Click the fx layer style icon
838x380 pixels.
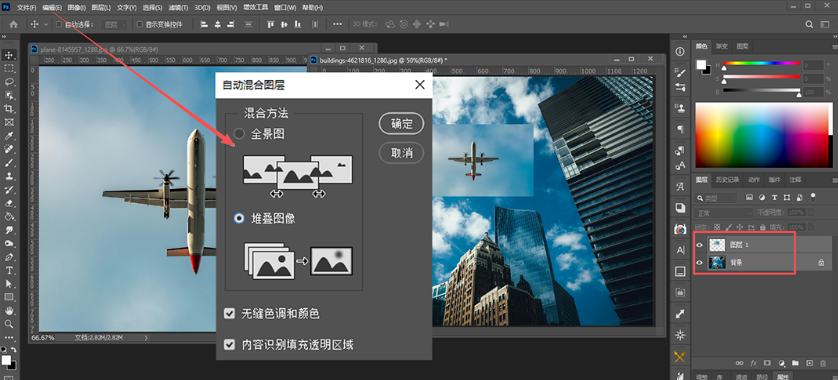754,363
